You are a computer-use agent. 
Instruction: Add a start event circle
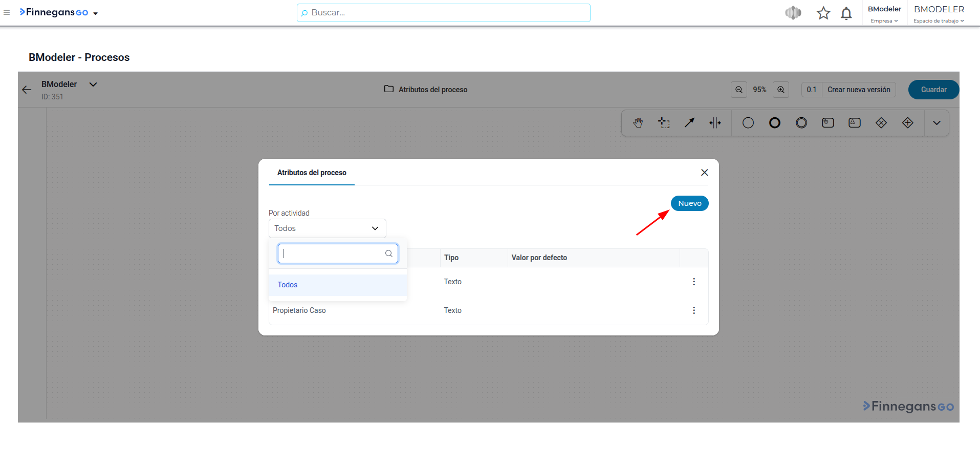click(x=748, y=123)
